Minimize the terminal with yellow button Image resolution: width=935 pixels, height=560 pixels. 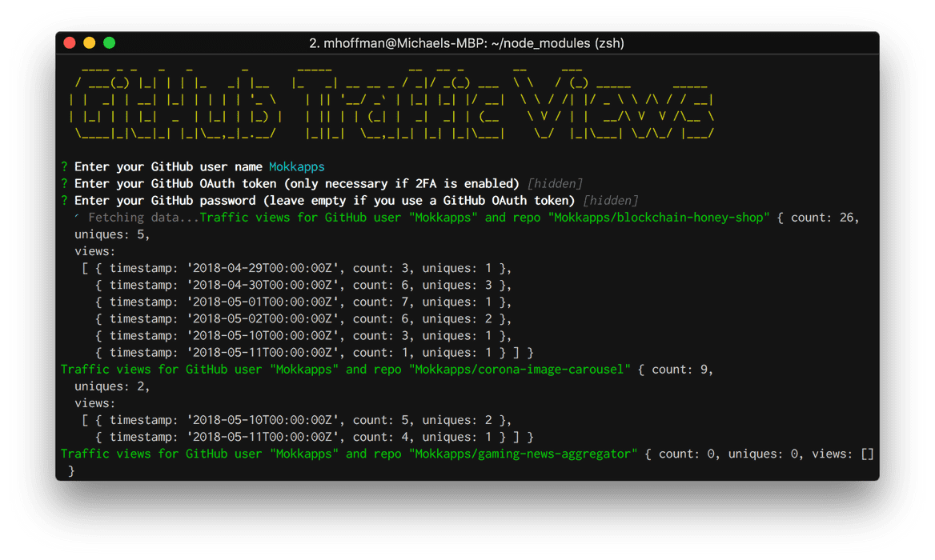(90, 43)
